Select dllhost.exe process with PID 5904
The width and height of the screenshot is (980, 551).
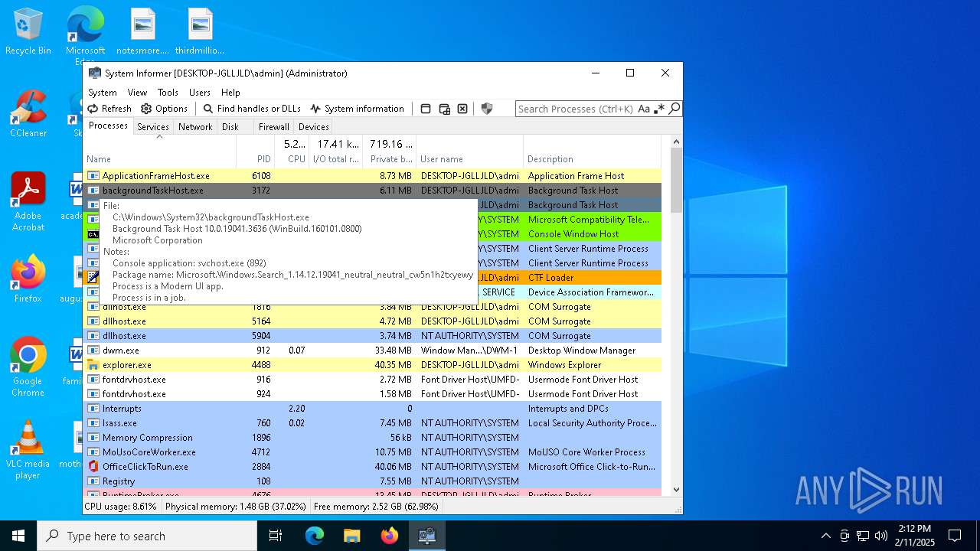tap(372, 336)
